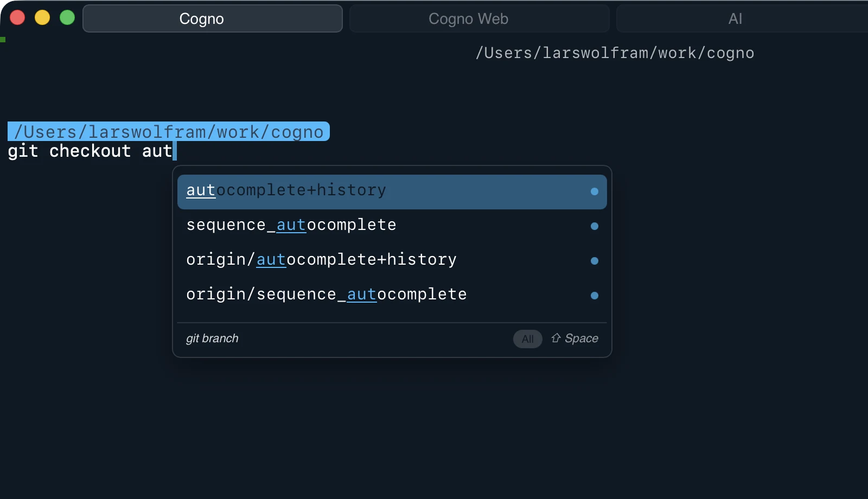Switch to the Cogno Web tab
The image size is (868, 499).
468,18
